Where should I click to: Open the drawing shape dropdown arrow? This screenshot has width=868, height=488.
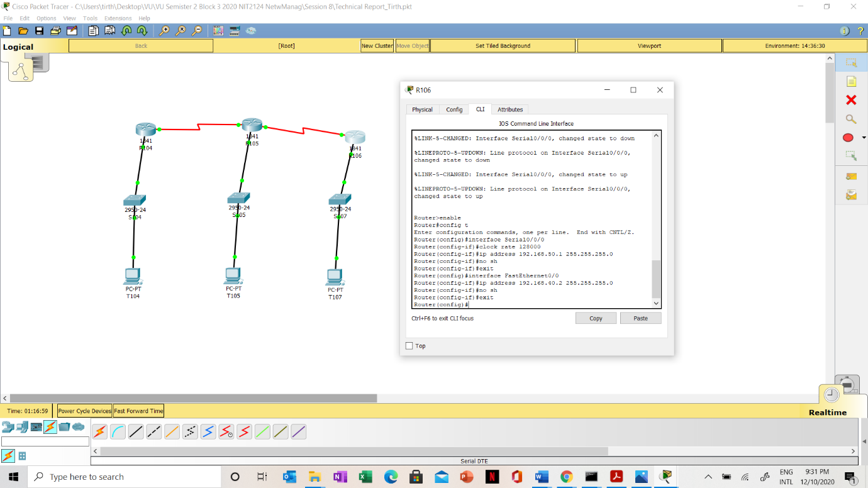[864, 138]
